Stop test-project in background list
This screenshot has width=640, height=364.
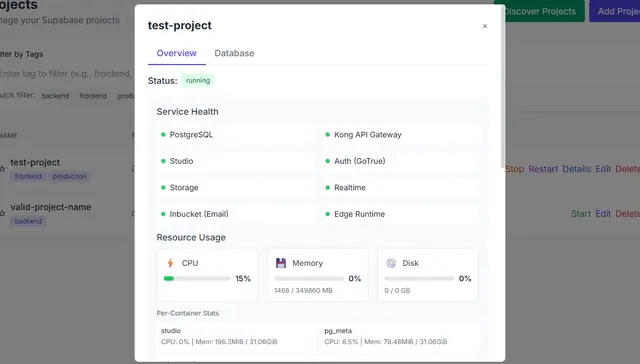[515, 169]
